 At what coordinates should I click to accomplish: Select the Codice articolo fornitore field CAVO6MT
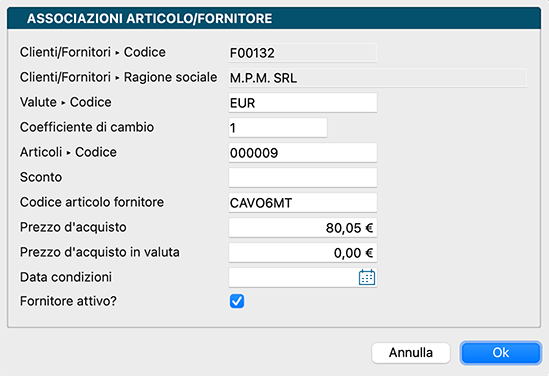(x=303, y=203)
